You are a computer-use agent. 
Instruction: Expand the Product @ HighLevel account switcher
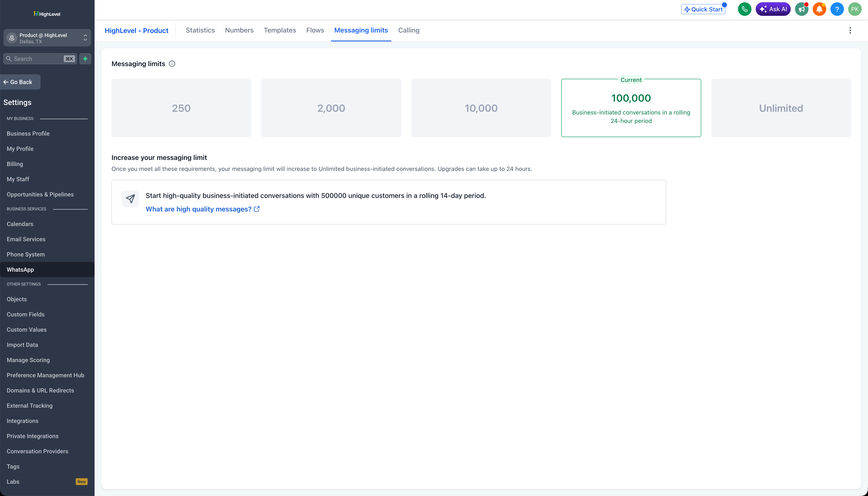click(47, 38)
